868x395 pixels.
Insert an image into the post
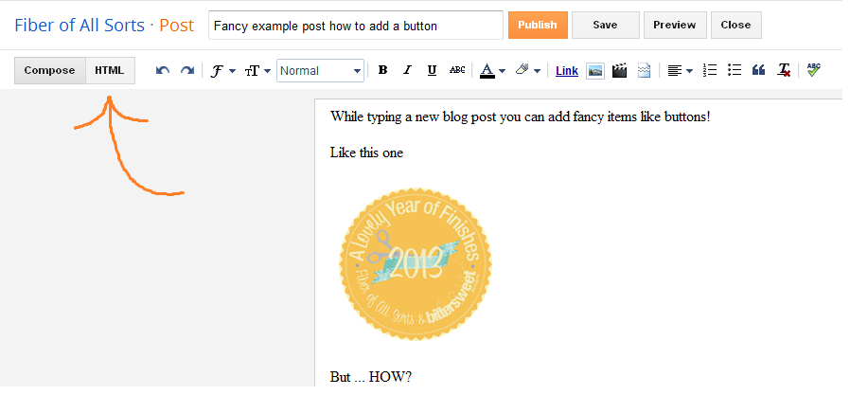(x=595, y=71)
